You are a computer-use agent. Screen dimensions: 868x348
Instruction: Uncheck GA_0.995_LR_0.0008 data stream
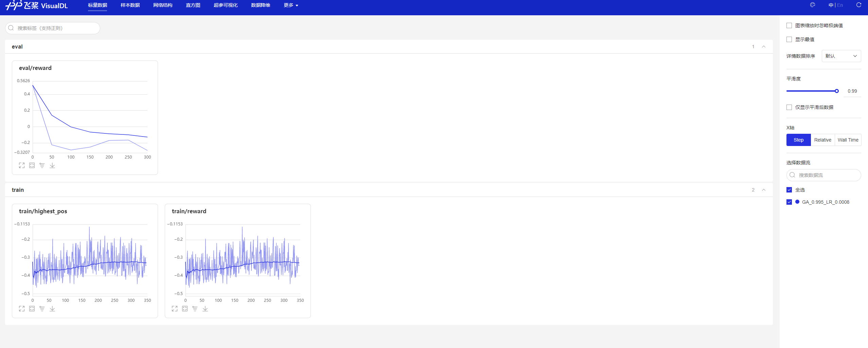789,202
